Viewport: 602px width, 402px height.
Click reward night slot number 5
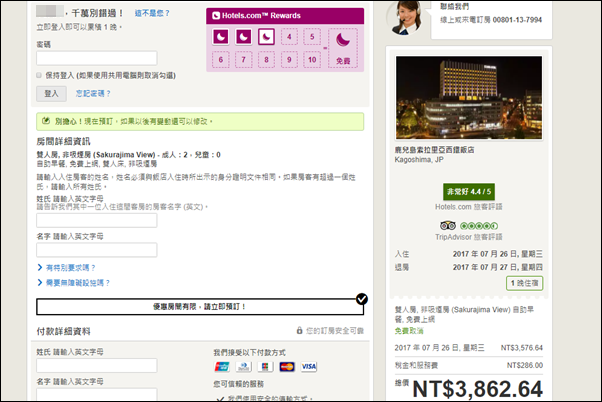point(312,37)
